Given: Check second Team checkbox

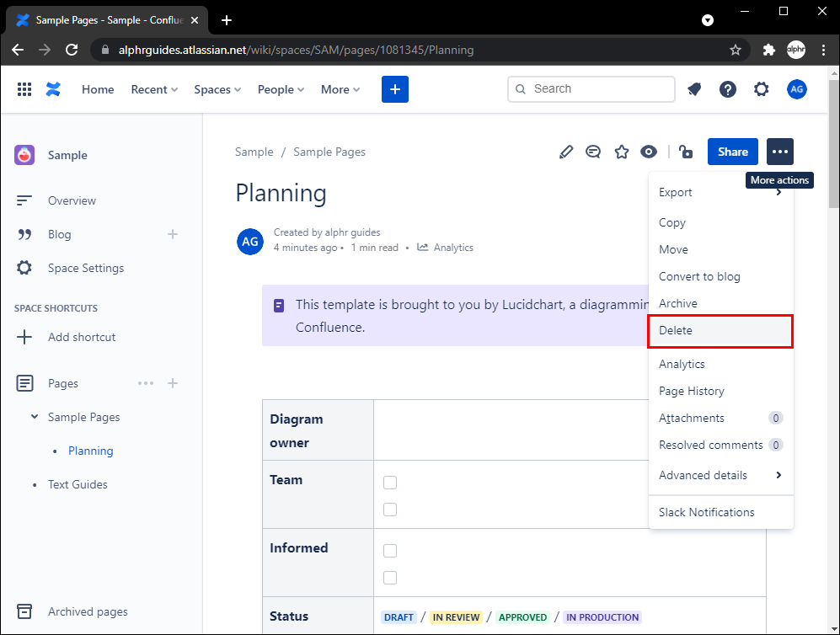Looking at the screenshot, I should (x=390, y=510).
